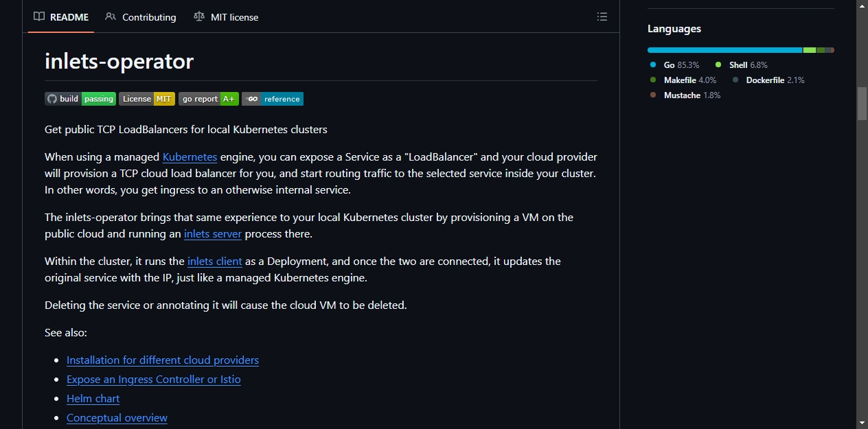Screen dimensions: 868x429
Task: Open the README tab
Action: (x=61, y=17)
